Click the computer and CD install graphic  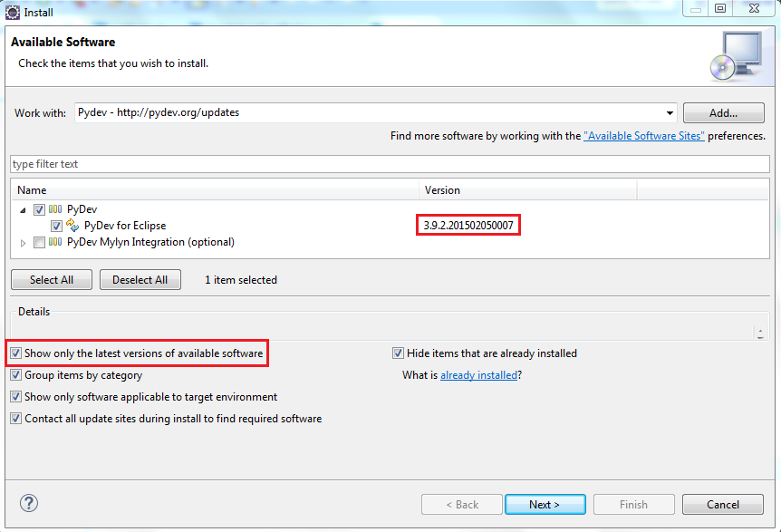click(737, 56)
